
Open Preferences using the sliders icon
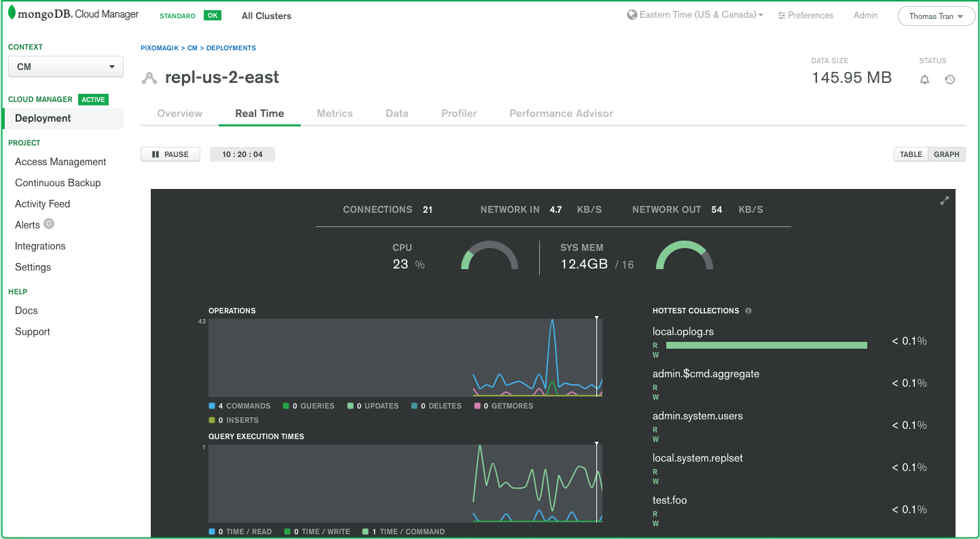(x=783, y=15)
